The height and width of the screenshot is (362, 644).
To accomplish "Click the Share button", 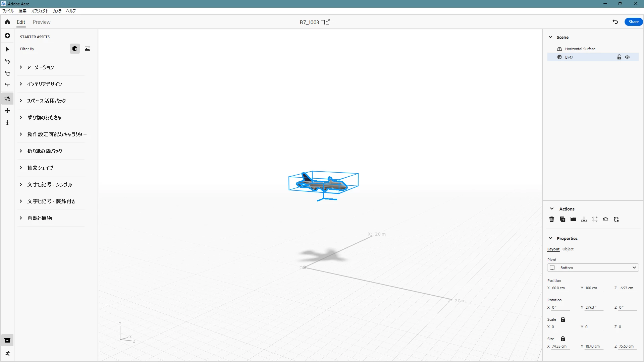I will click(633, 22).
